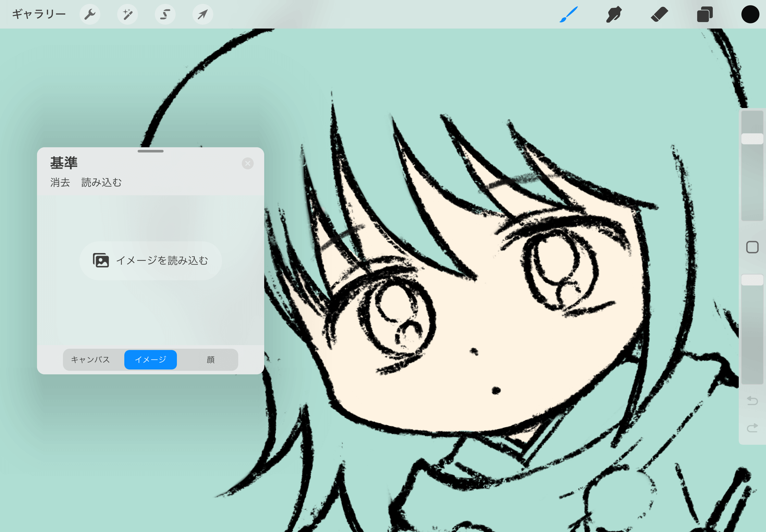Select the Paint brush tool
The width and height of the screenshot is (766, 532).
(x=569, y=14)
